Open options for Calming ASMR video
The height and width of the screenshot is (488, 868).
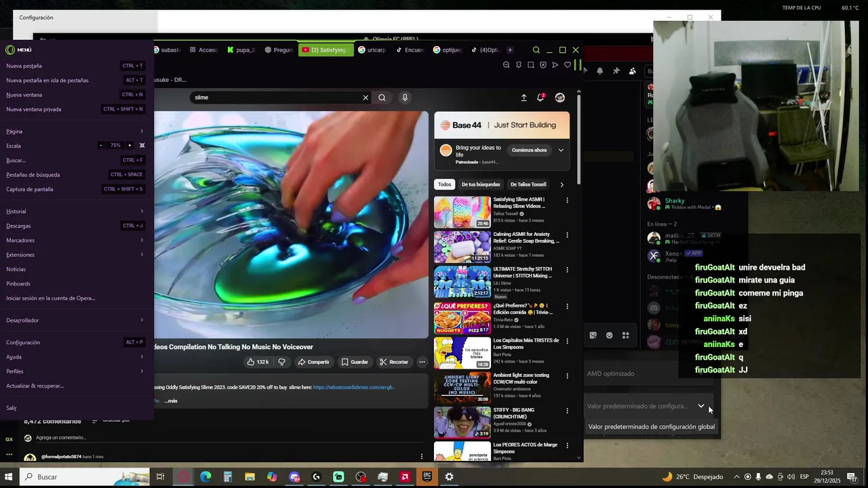coord(568,235)
